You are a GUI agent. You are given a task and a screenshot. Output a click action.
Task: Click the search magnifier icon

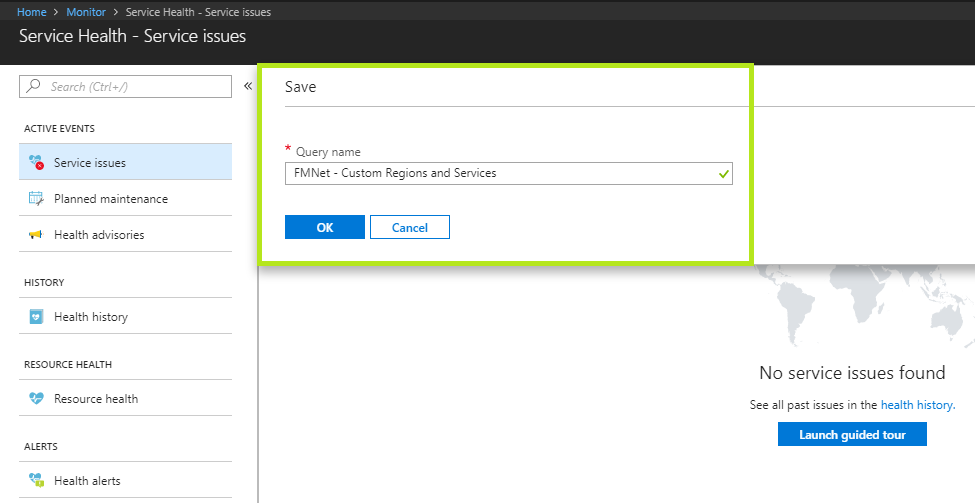(34, 86)
